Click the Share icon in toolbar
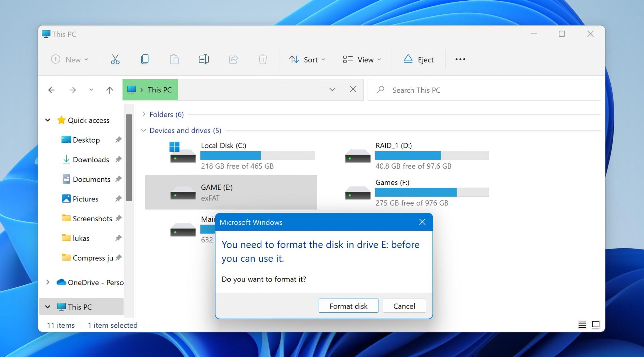Viewport: 644px width, 357px height. (233, 59)
